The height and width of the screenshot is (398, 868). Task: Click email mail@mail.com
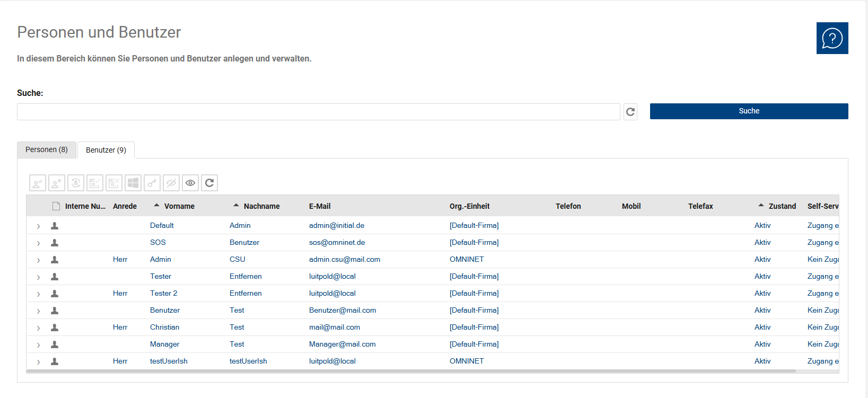335,327
